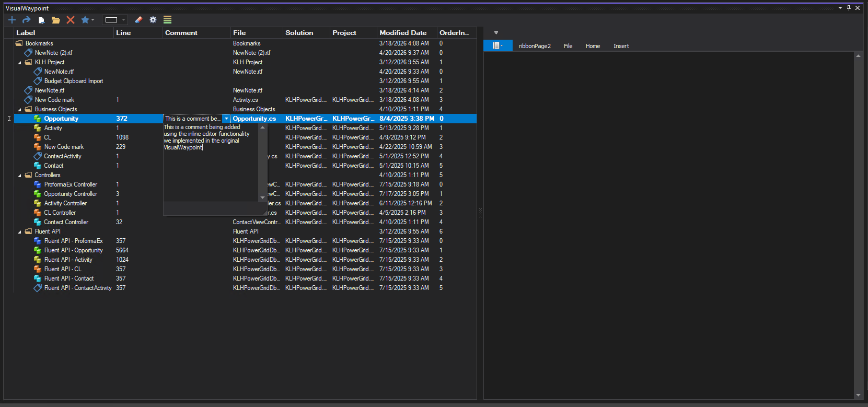This screenshot has width=868, height=407.
Task: Sort by the Line column header
Action: pyautogui.click(x=138, y=32)
